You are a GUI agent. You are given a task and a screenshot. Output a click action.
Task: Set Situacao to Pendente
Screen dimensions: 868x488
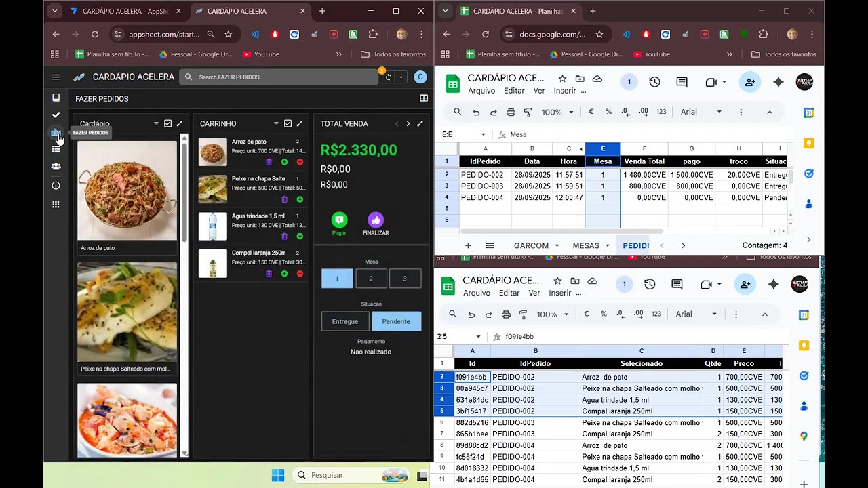tap(396, 321)
